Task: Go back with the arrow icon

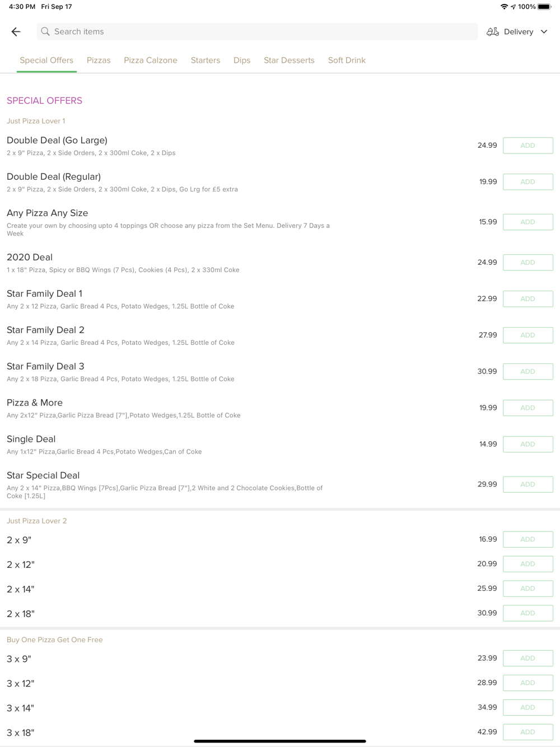Action: click(16, 32)
